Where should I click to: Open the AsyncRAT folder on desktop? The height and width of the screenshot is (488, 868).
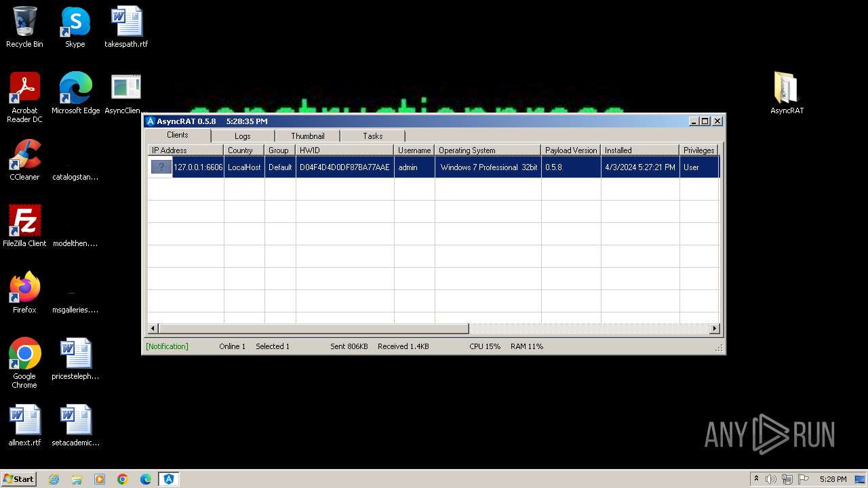click(x=787, y=94)
